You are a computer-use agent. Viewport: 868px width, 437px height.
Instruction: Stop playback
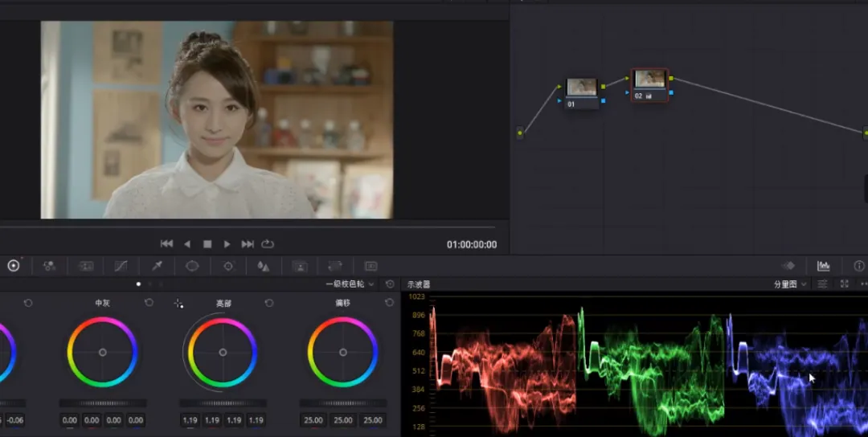point(207,244)
